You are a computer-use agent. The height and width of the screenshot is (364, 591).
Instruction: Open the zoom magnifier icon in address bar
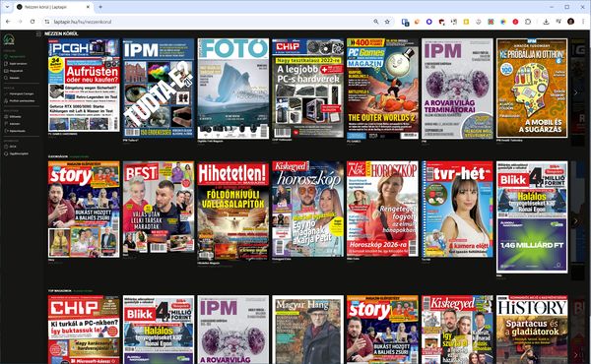pos(376,22)
